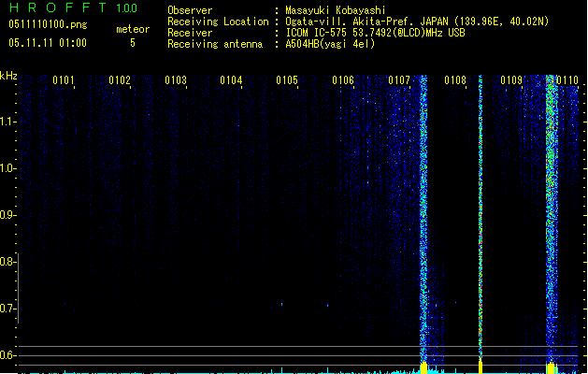Click the ICOM IC-575 receiver text
The image size is (588, 374).
[x=375, y=33]
